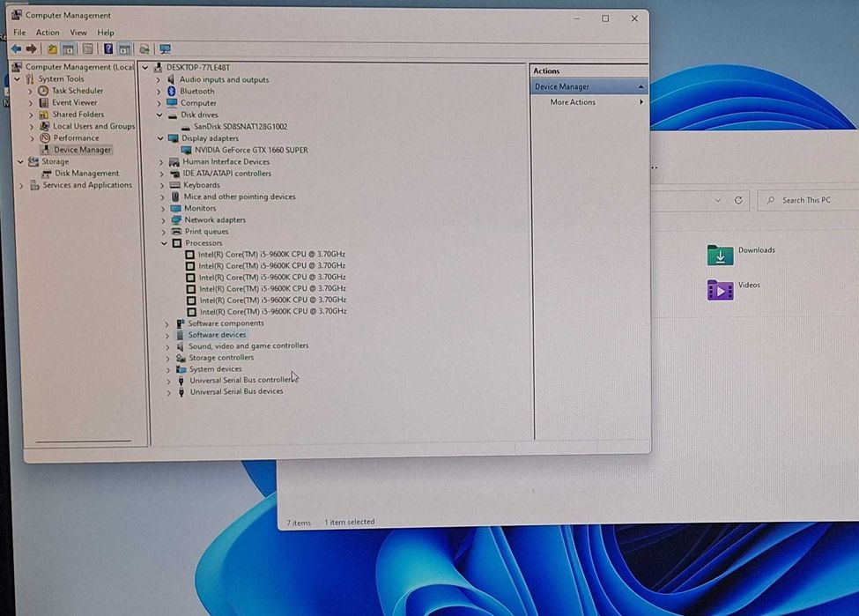The height and width of the screenshot is (616, 859).
Task: Click the Event Viewer icon
Action: 44,102
